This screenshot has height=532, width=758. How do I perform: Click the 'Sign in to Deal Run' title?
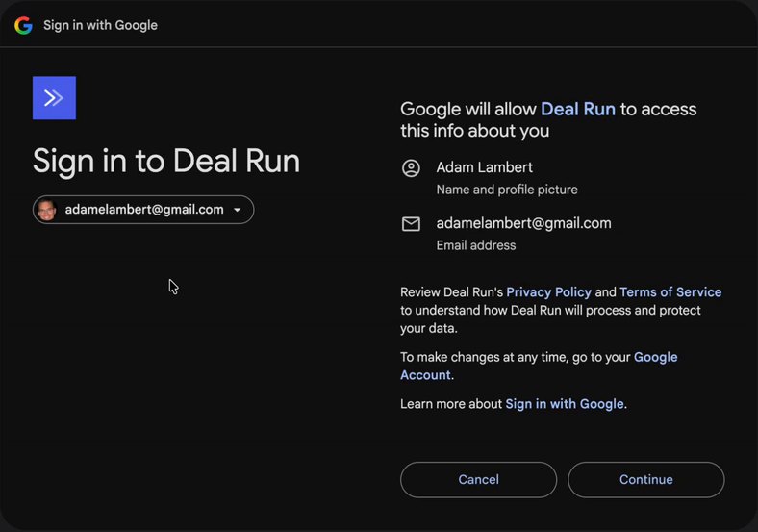point(166,162)
